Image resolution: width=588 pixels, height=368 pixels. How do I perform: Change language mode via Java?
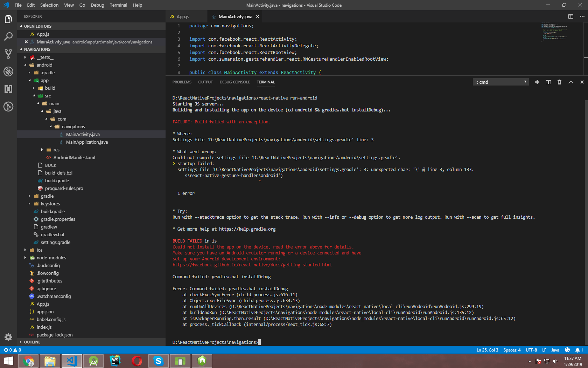(x=555, y=350)
